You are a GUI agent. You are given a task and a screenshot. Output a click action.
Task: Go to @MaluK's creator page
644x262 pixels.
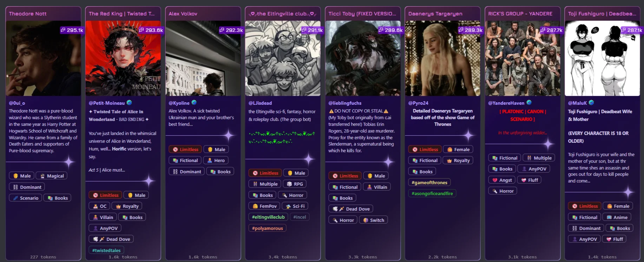[x=578, y=103]
